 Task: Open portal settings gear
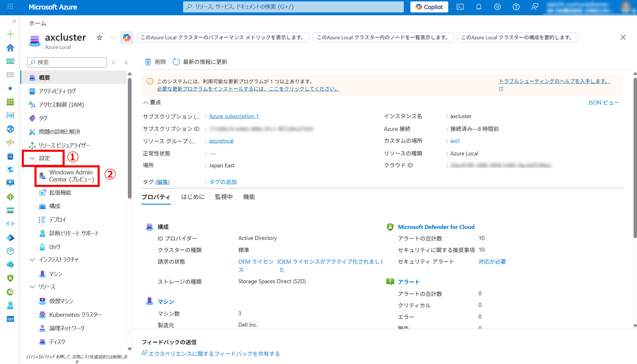pos(497,7)
